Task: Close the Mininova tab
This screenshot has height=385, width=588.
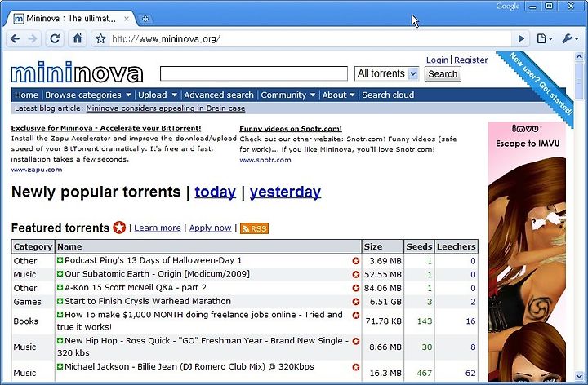Action: pyautogui.click(x=127, y=19)
